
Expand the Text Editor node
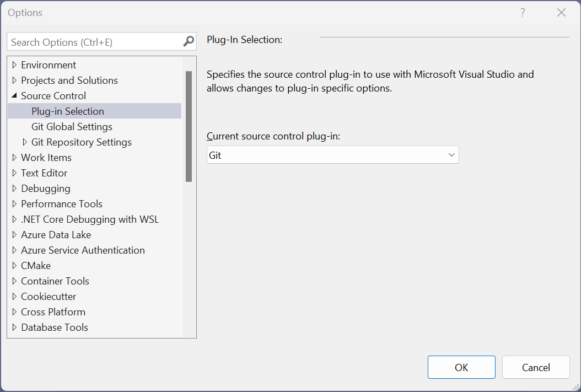coord(14,173)
